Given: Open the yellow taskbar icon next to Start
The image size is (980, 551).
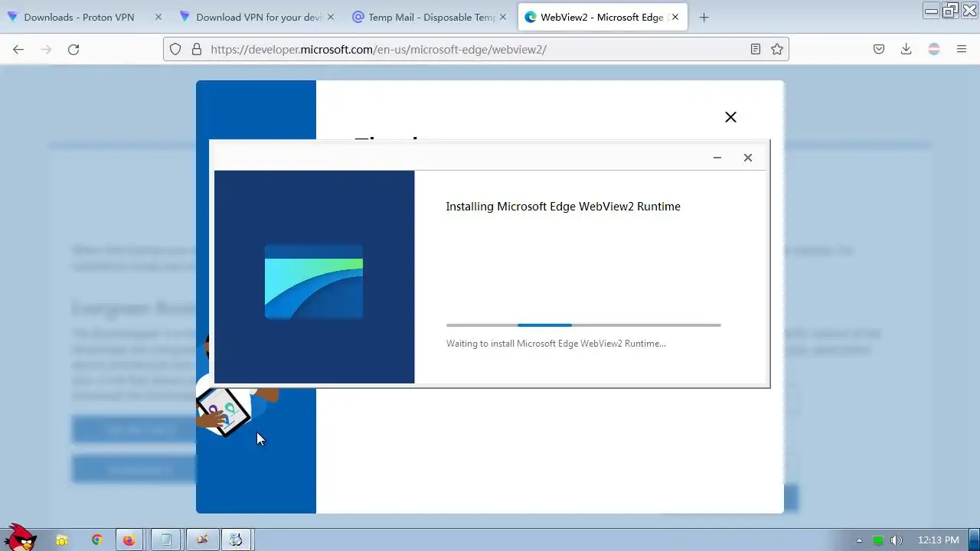Looking at the screenshot, I should tap(62, 540).
